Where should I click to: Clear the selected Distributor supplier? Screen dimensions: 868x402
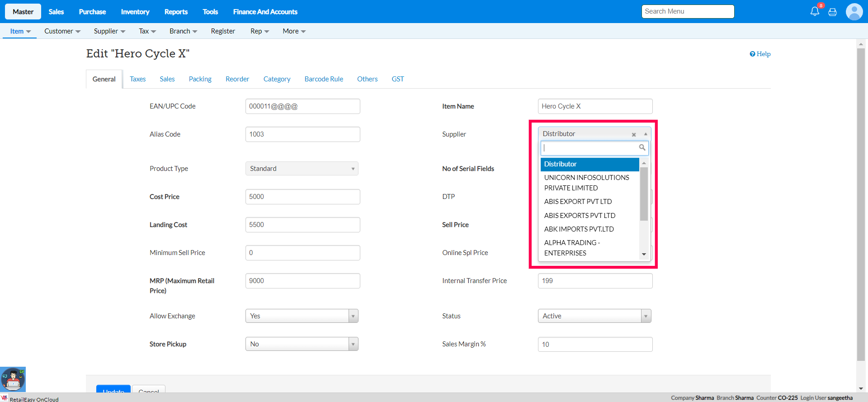point(634,134)
